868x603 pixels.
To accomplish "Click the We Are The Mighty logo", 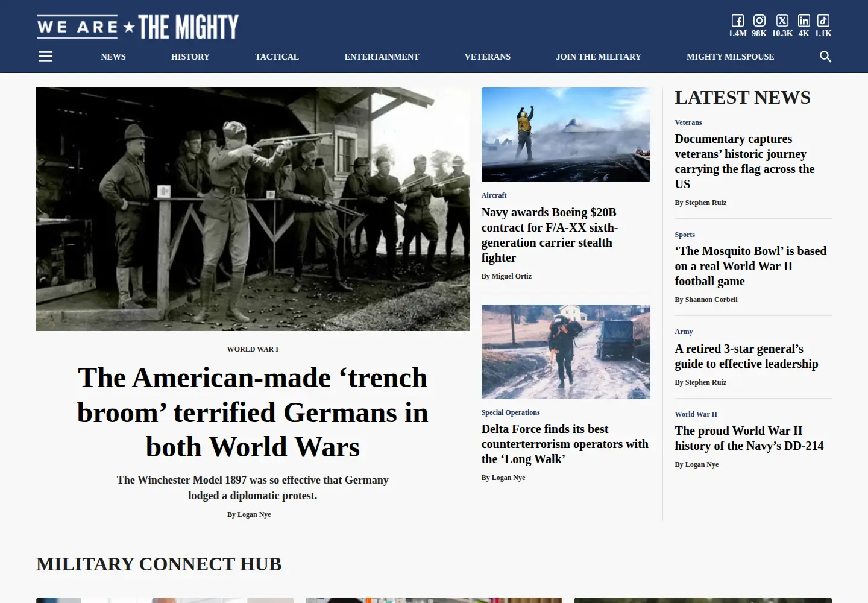I will pos(137,27).
